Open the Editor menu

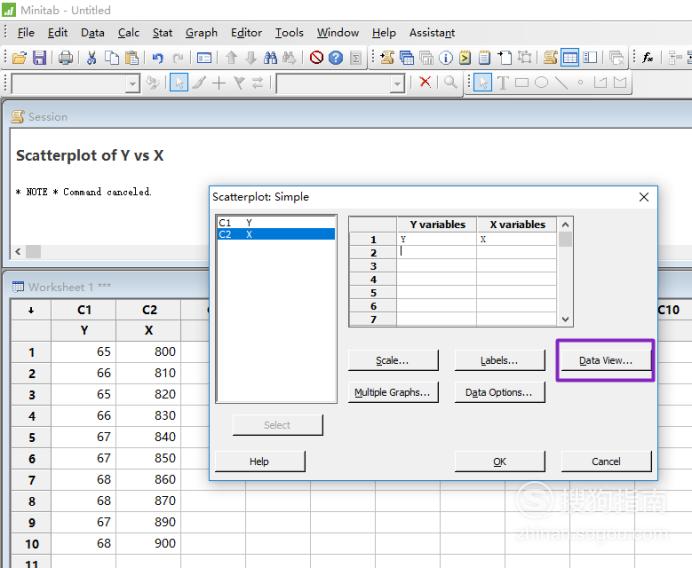tap(246, 33)
